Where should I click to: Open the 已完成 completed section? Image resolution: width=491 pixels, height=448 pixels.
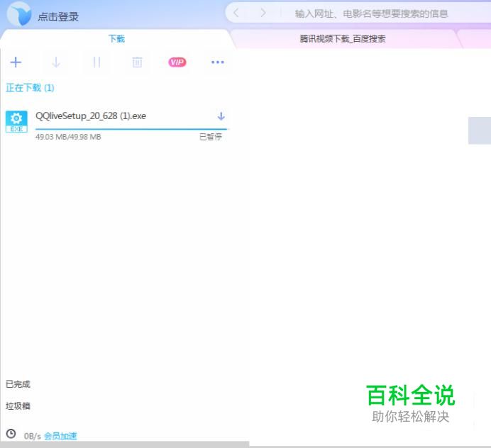click(x=18, y=384)
